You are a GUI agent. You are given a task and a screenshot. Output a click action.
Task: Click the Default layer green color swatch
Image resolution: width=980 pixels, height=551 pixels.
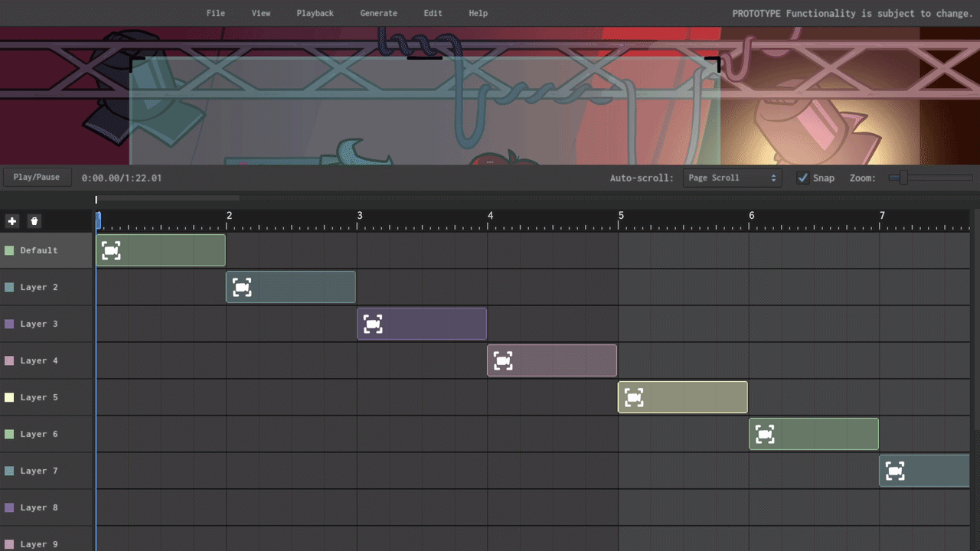[x=9, y=250]
